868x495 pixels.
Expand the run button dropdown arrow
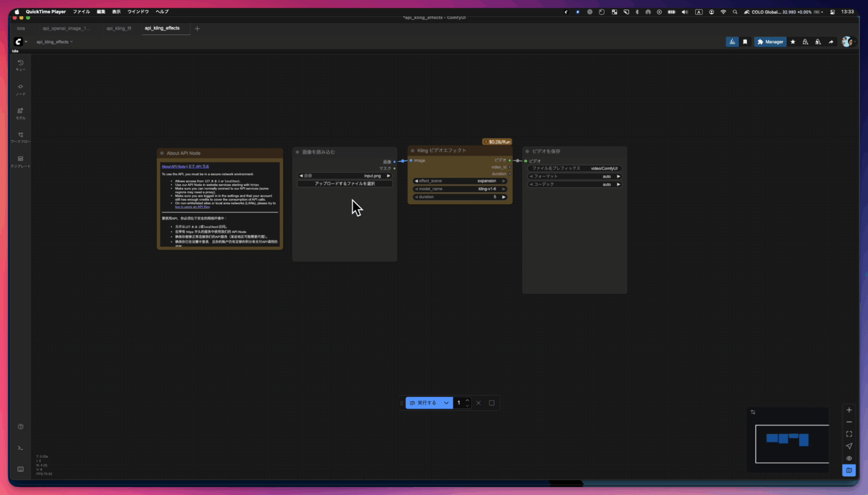point(446,403)
